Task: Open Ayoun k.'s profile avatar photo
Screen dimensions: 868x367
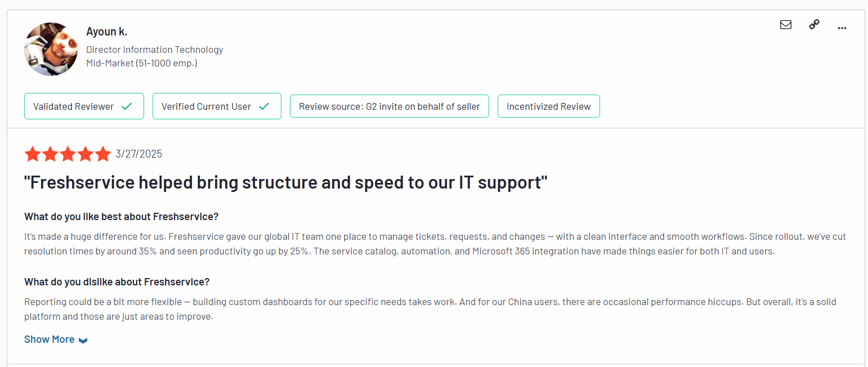Action: click(51, 49)
